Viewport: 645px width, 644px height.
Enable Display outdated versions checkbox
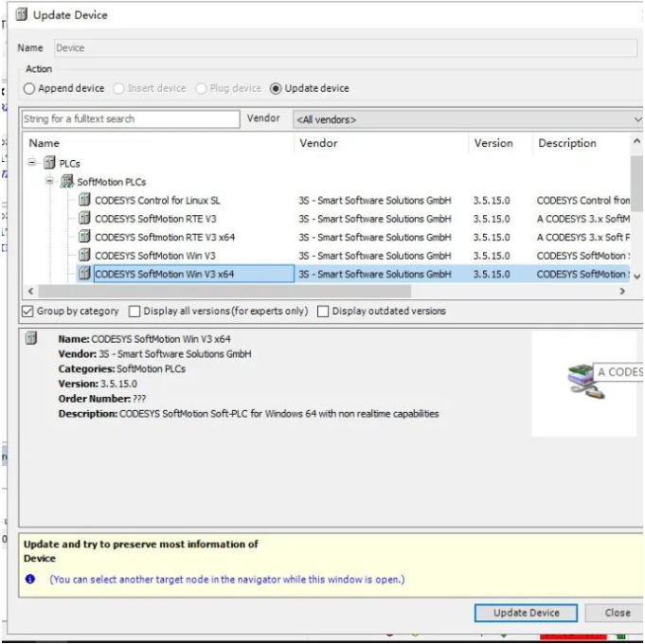[x=323, y=312]
